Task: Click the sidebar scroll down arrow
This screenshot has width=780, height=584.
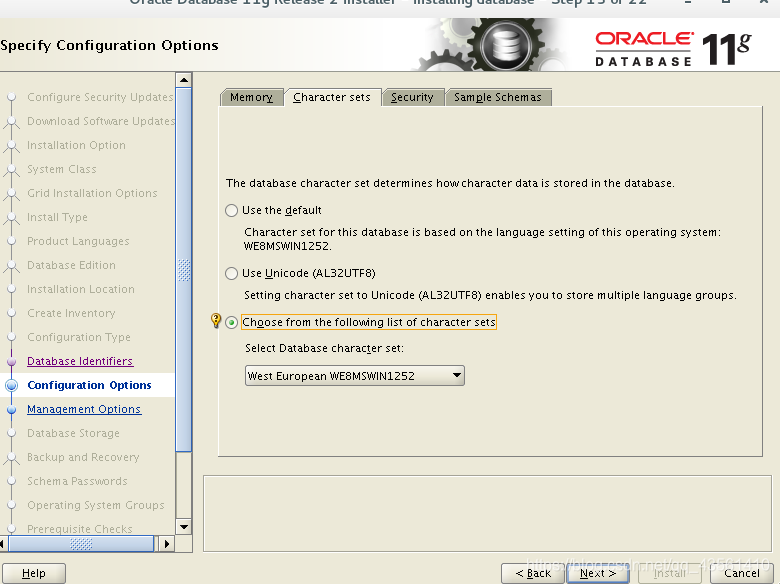Action: [184, 527]
